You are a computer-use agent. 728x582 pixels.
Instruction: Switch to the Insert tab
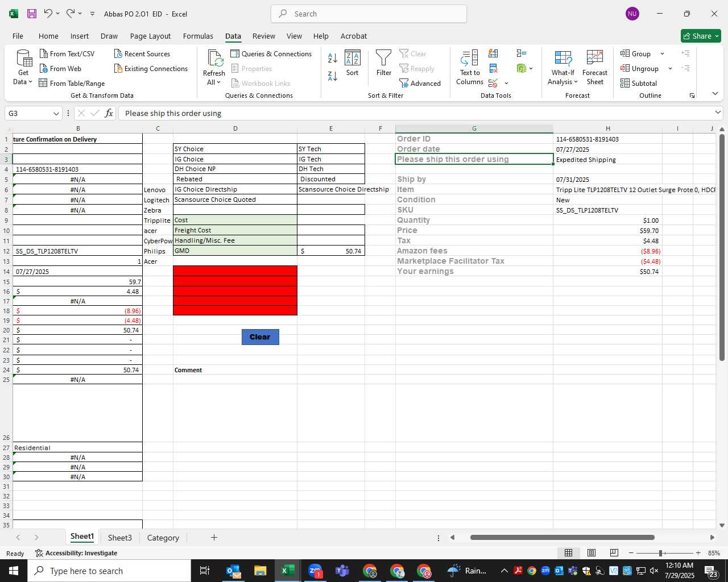80,36
